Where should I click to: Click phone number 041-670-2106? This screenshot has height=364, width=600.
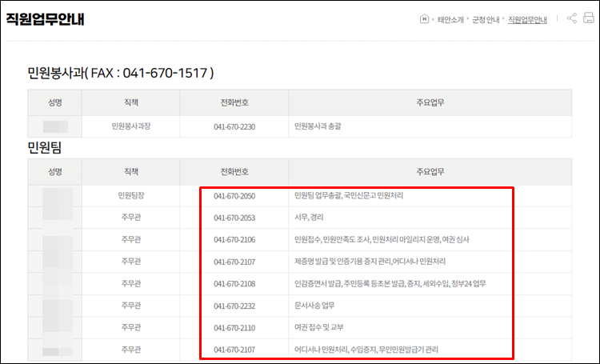[234, 240]
